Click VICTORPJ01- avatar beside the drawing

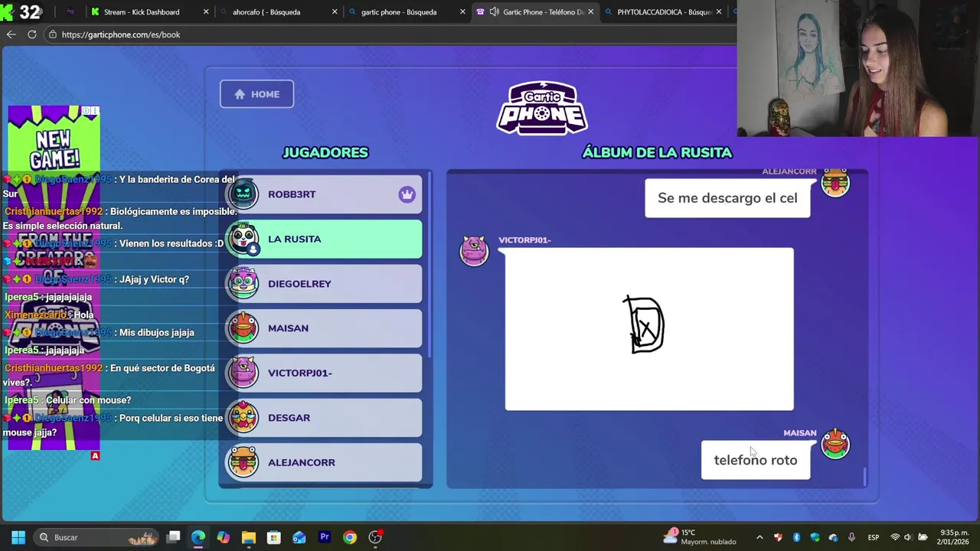tap(474, 250)
